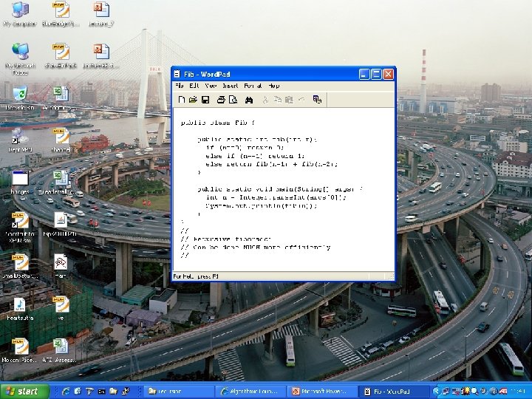The width and height of the screenshot is (532, 399).
Task: Click the Save floppy disk icon
Action: pyautogui.click(x=205, y=100)
